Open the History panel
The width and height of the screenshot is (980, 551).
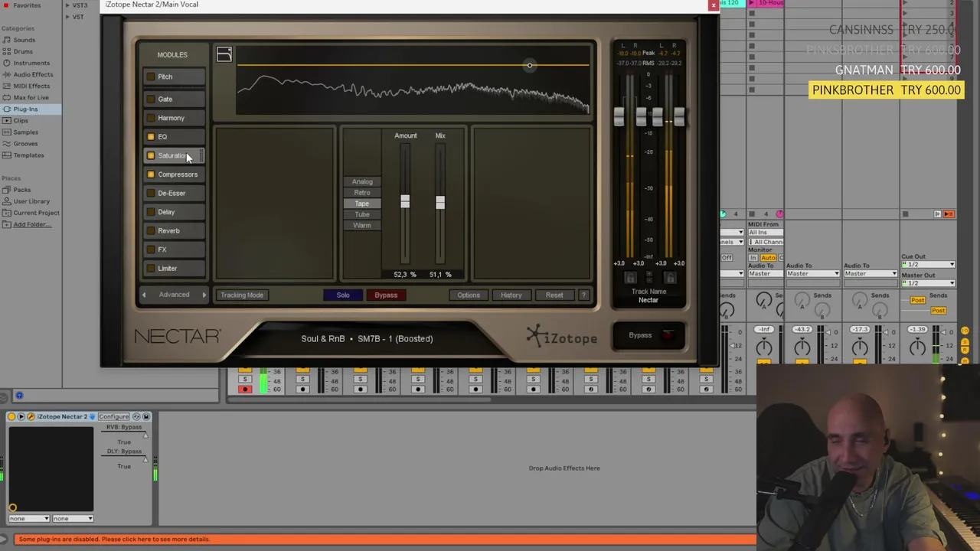(x=511, y=295)
